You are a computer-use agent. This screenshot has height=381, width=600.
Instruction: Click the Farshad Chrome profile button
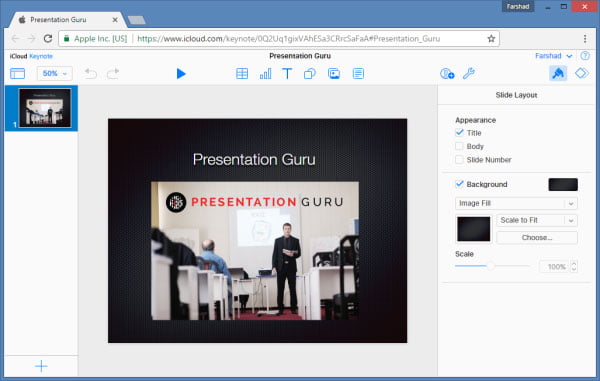point(518,7)
